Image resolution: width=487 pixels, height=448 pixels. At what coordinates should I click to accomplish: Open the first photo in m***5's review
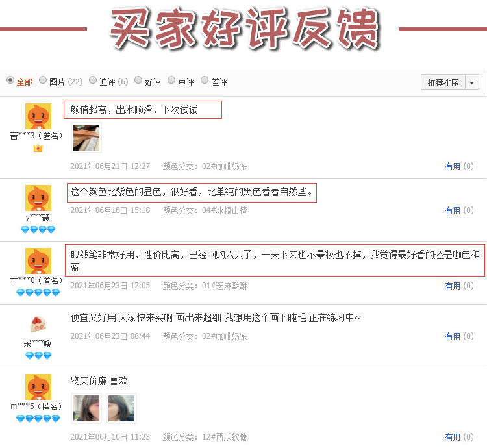click(86, 408)
